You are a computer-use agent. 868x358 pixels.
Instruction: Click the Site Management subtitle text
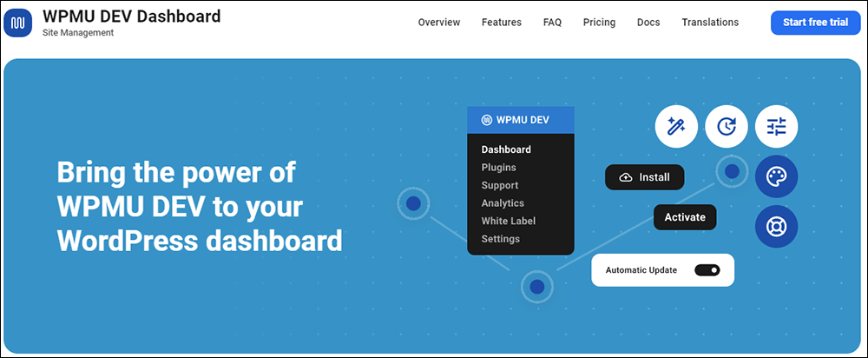(x=78, y=33)
